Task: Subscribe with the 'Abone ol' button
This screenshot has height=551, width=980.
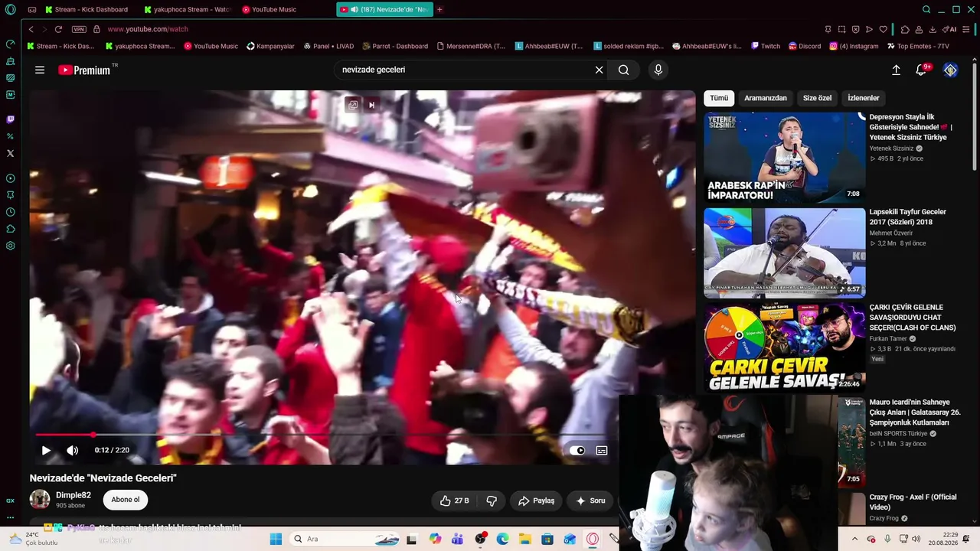Action: 126,500
